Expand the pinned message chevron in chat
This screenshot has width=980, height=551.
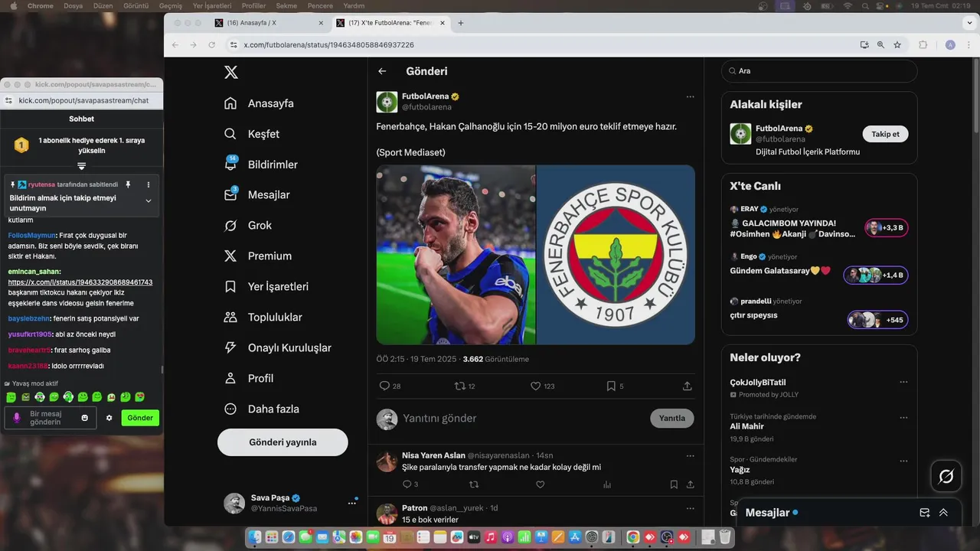click(149, 201)
